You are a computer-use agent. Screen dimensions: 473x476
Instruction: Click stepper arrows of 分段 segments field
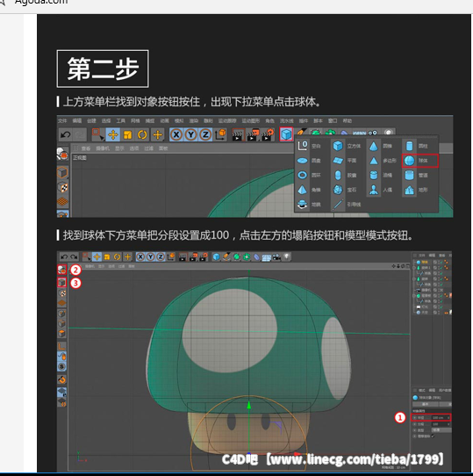click(x=448, y=424)
